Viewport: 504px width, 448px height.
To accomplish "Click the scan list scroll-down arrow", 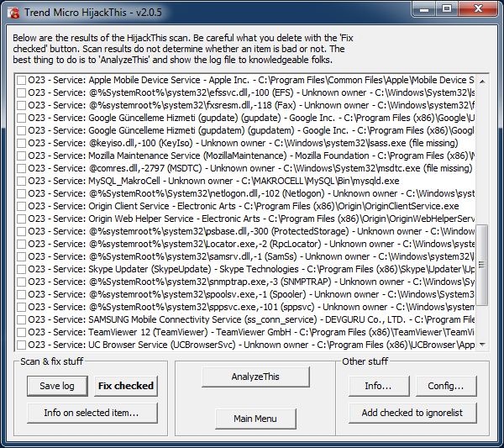I will pos(482,345).
